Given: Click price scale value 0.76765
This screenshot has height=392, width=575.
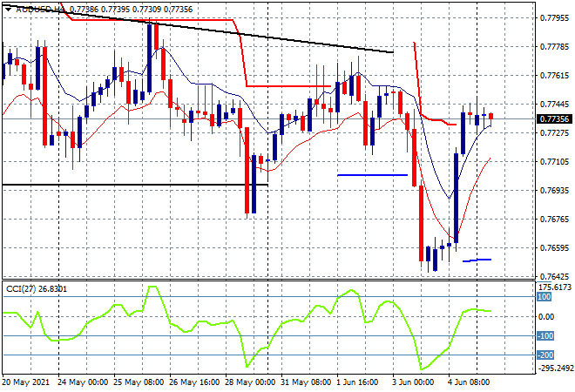Looking at the screenshot, I should tap(554, 220).
